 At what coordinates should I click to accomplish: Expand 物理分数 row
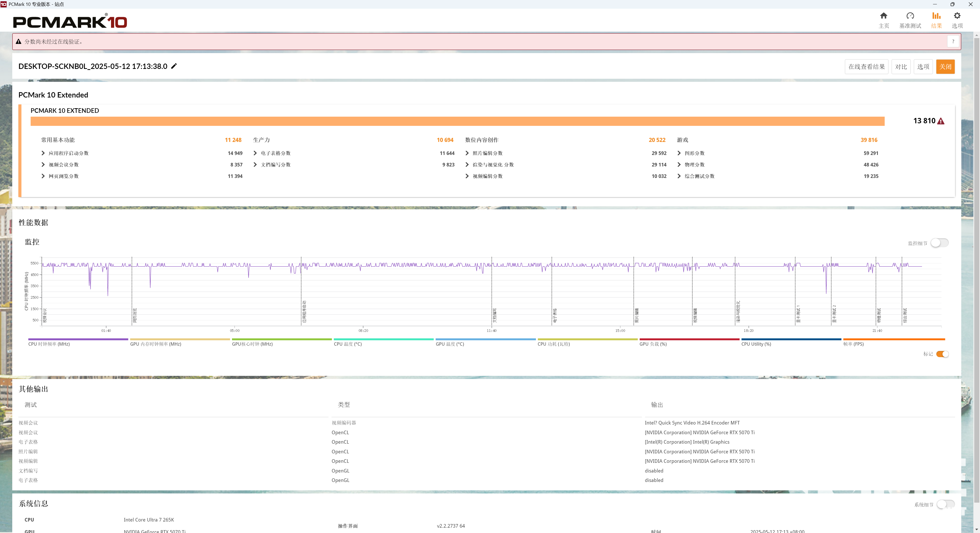tap(679, 165)
